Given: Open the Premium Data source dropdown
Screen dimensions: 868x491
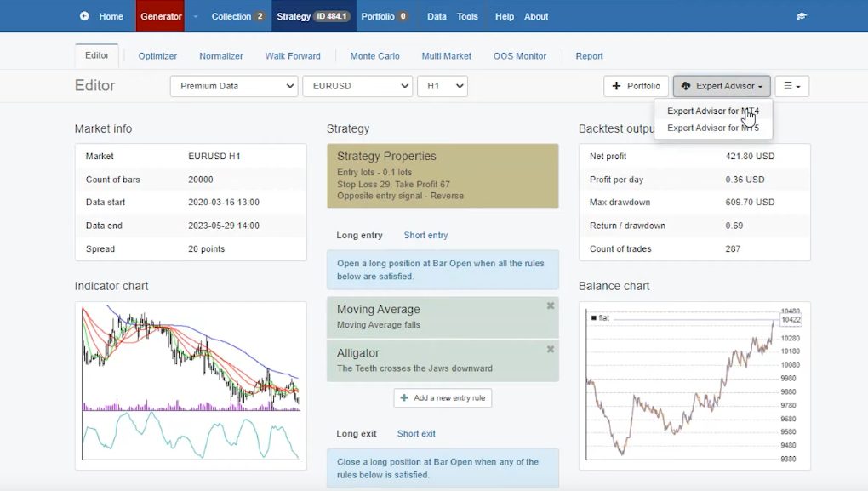Looking at the screenshot, I should [x=233, y=86].
